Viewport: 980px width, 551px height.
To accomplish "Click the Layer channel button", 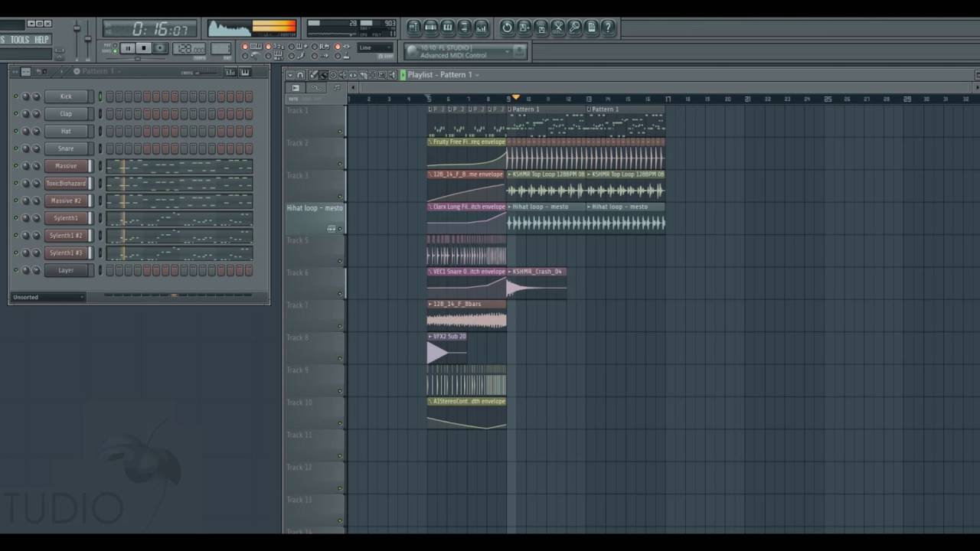I will tap(66, 270).
